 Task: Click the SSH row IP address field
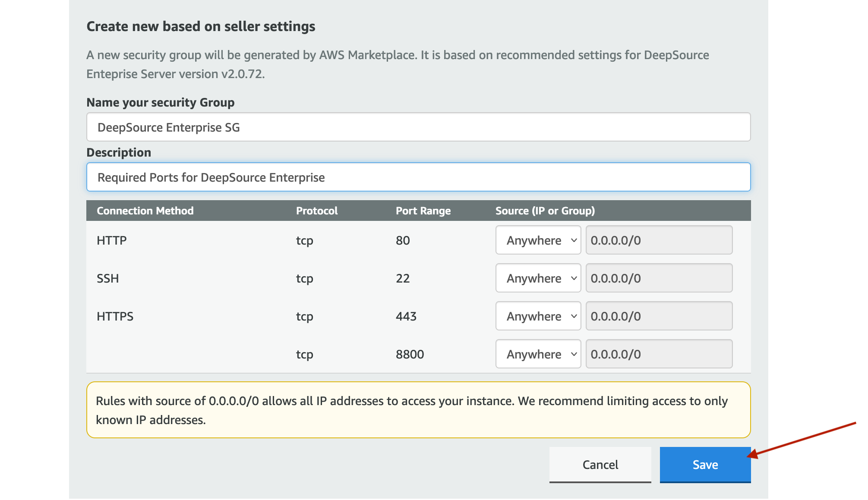pyautogui.click(x=659, y=278)
